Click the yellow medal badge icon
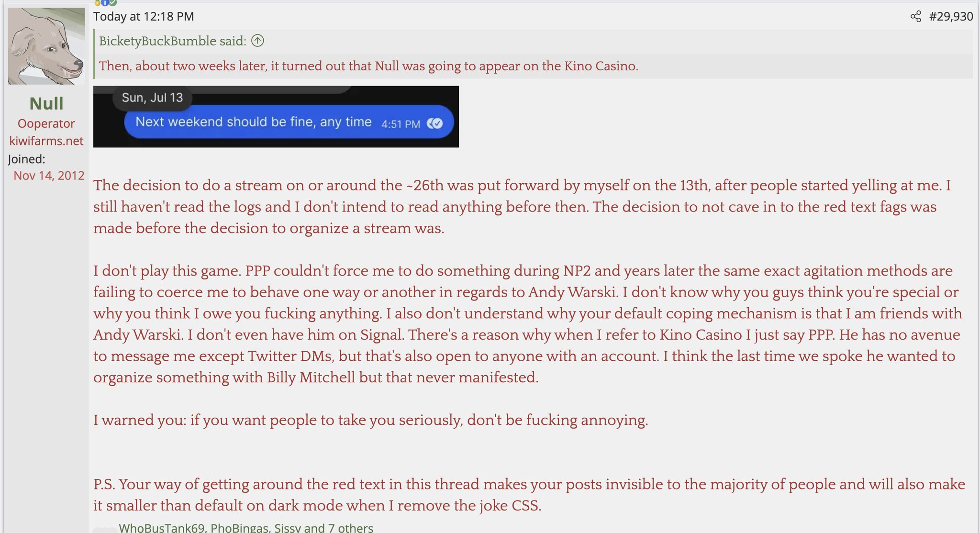 pyautogui.click(x=97, y=3)
